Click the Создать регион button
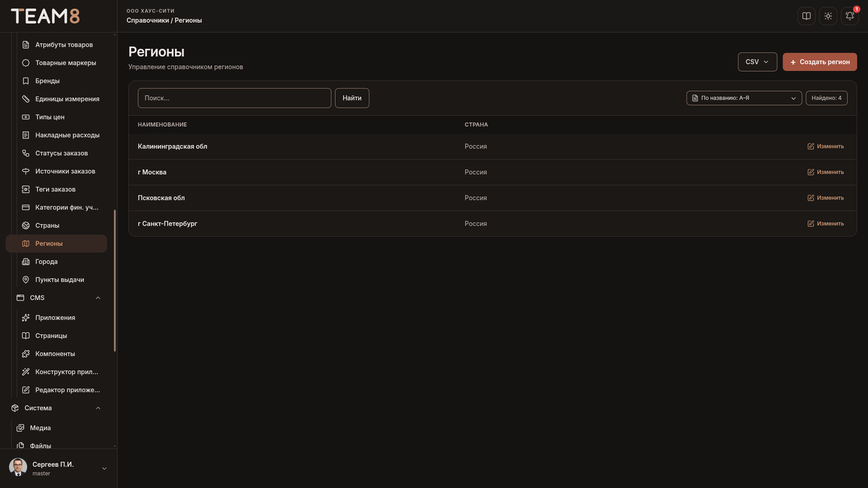The width and height of the screenshot is (868, 488). pyautogui.click(x=820, y=62)
